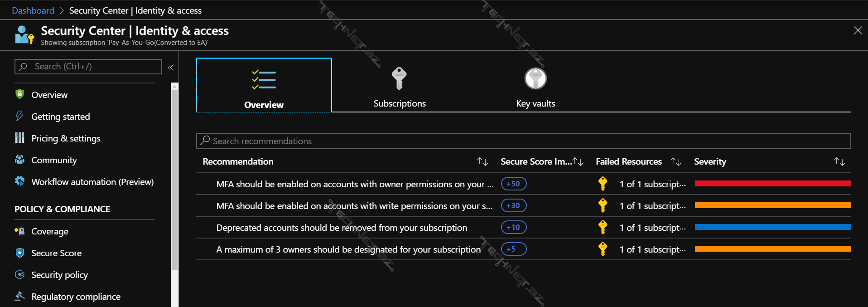Click the Key vaults circular key icon

(535, 79)
